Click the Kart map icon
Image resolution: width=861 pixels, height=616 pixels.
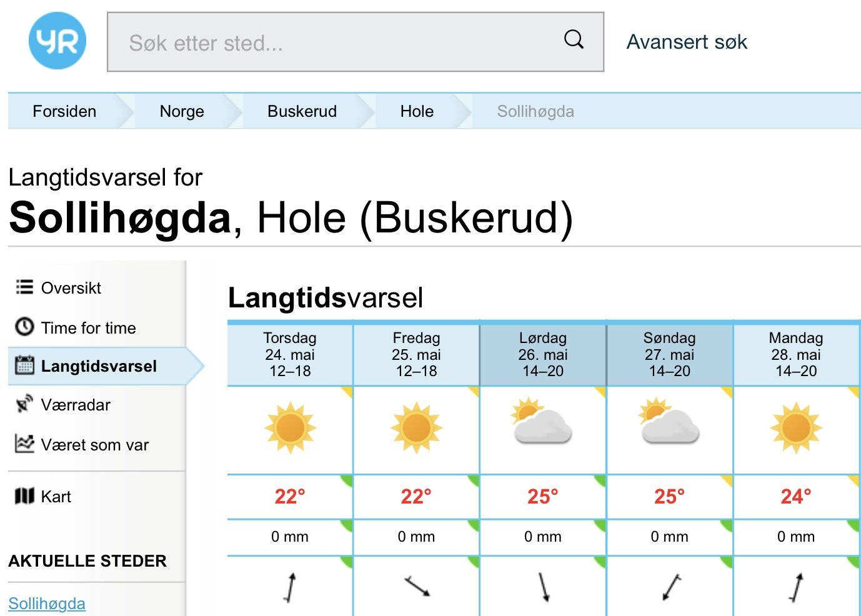click(x=24, y=496)
